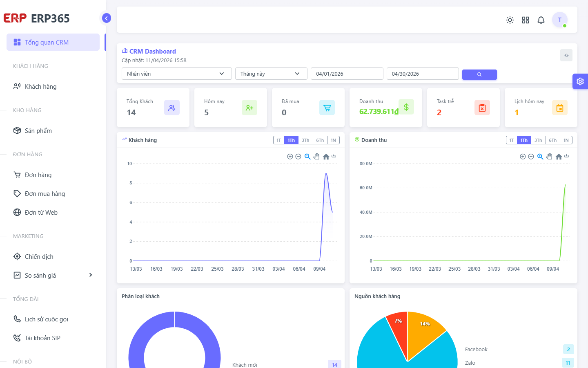Click the Hôm nay add-user icon
The width and height of the screenshot is (588, 368).
[249, 108]
